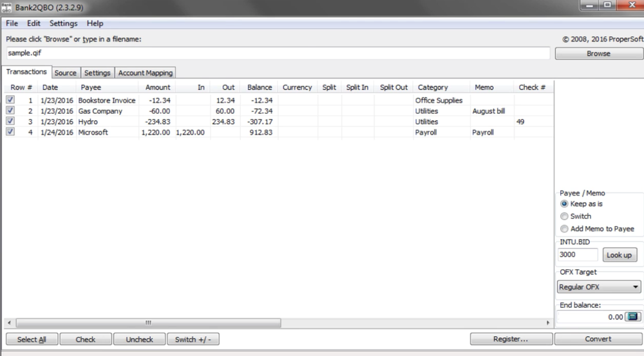Switch to the Settings tab
The width and height of the screenshot is (644, 356).
pos(97,73)
